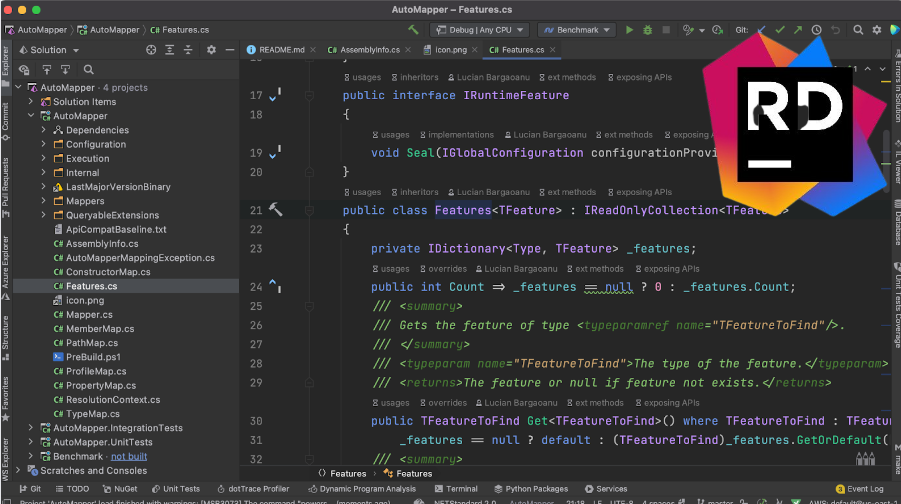The width and height of the screenshot is (901, 504).
Task: Start debugging with the bug icon
Action: (648, 30)
